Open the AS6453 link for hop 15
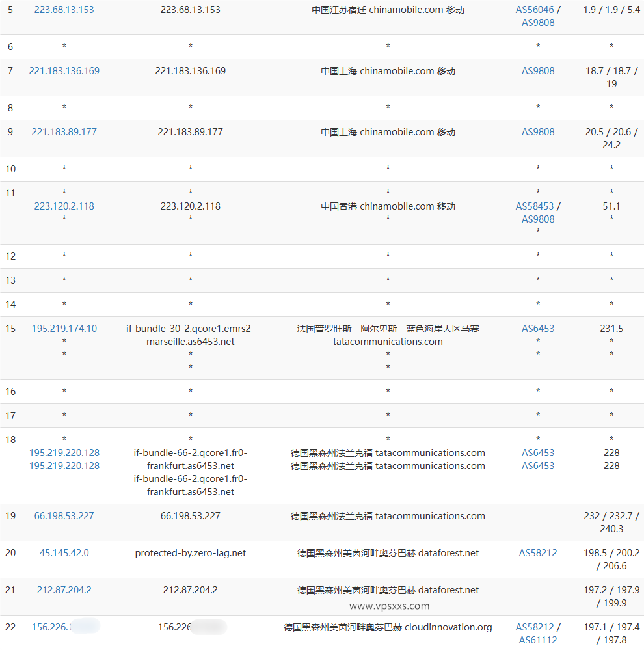 tap(537, 329)
